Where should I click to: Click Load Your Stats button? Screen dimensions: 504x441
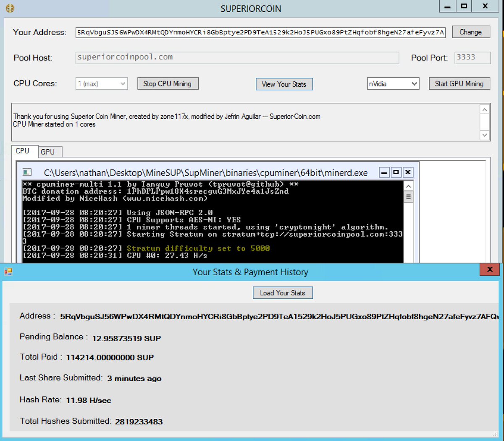(x=283, y=293)
